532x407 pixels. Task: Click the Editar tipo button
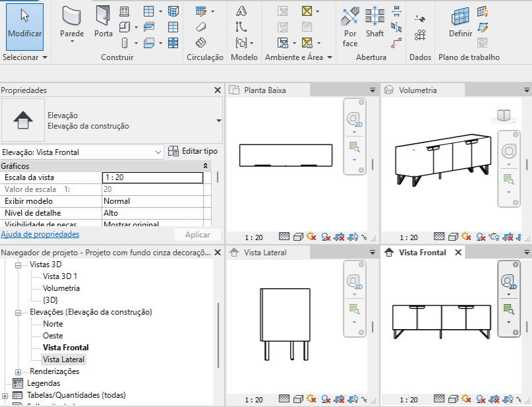[x=192, y=151]
